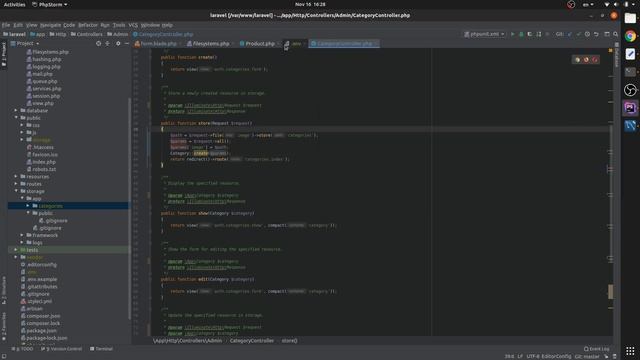Expand the tests folder
Screen dimensions: 640x360
16,250
